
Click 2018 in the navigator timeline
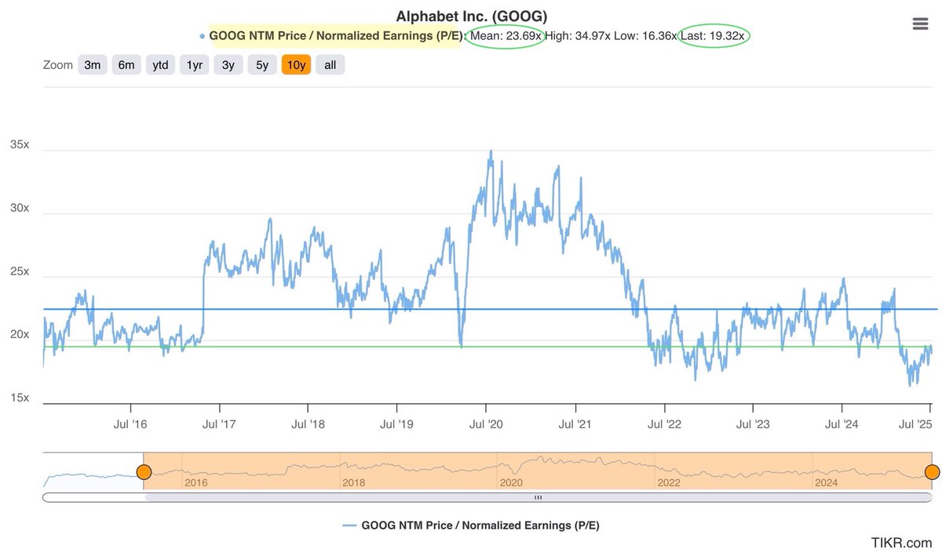(x=354, y=483)
